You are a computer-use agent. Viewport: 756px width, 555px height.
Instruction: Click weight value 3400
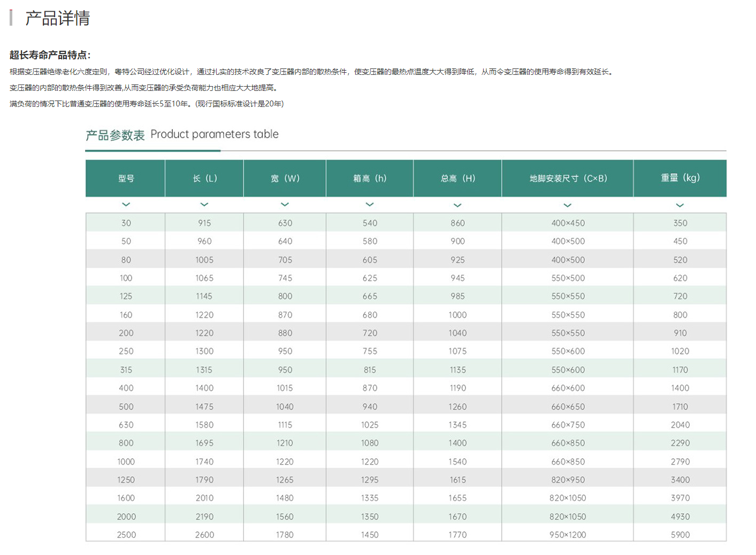click(x=680, y=480)
